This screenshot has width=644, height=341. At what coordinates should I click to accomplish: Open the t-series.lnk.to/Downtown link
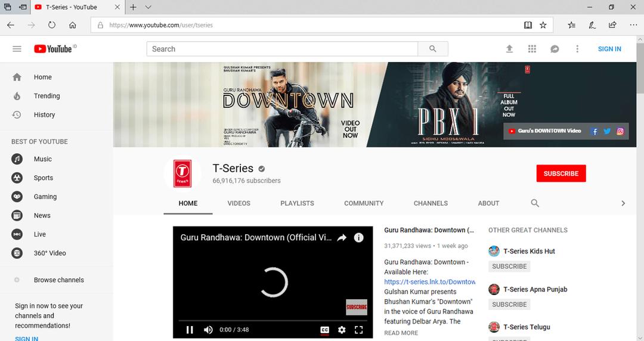point(429,282)
